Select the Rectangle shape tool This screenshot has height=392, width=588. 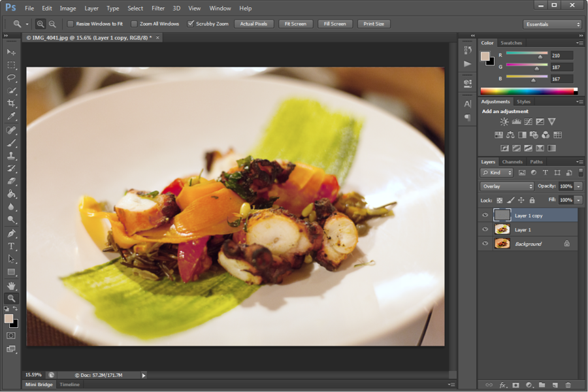point(11,272)
